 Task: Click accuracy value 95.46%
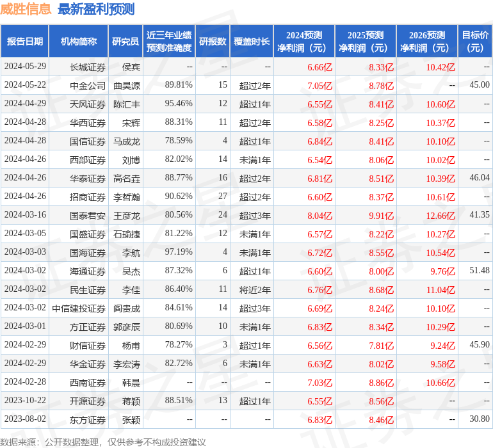179,103
